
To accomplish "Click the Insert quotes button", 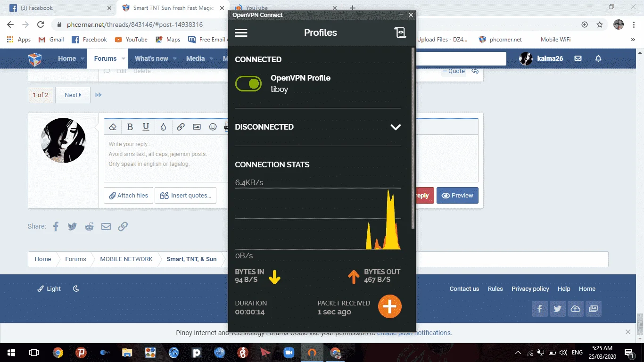I will tap(185, 196).
